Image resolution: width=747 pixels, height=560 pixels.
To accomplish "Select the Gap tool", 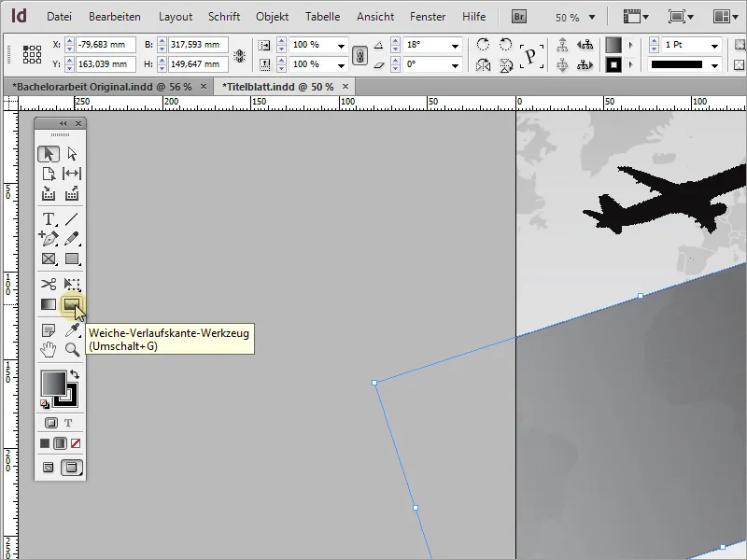I will coord(72,174).
